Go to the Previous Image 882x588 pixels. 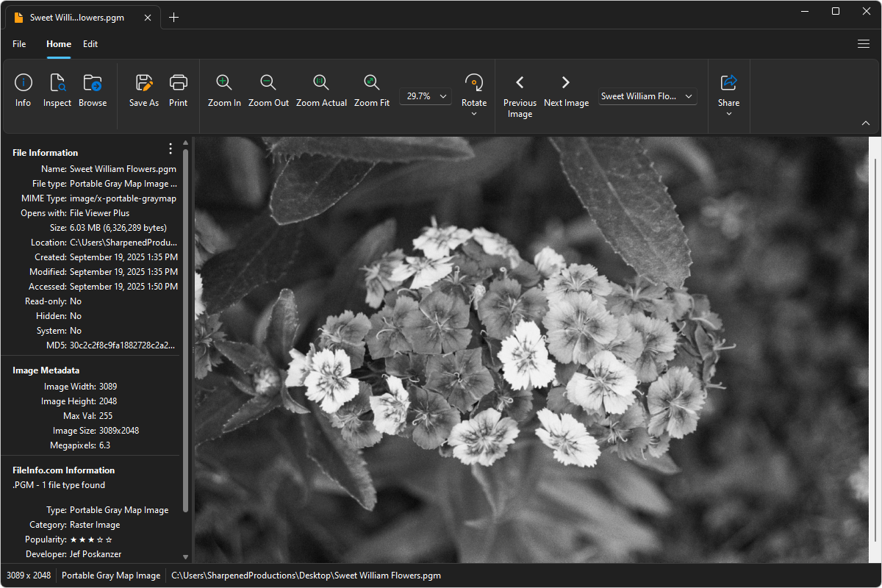(x=520, y=83)
